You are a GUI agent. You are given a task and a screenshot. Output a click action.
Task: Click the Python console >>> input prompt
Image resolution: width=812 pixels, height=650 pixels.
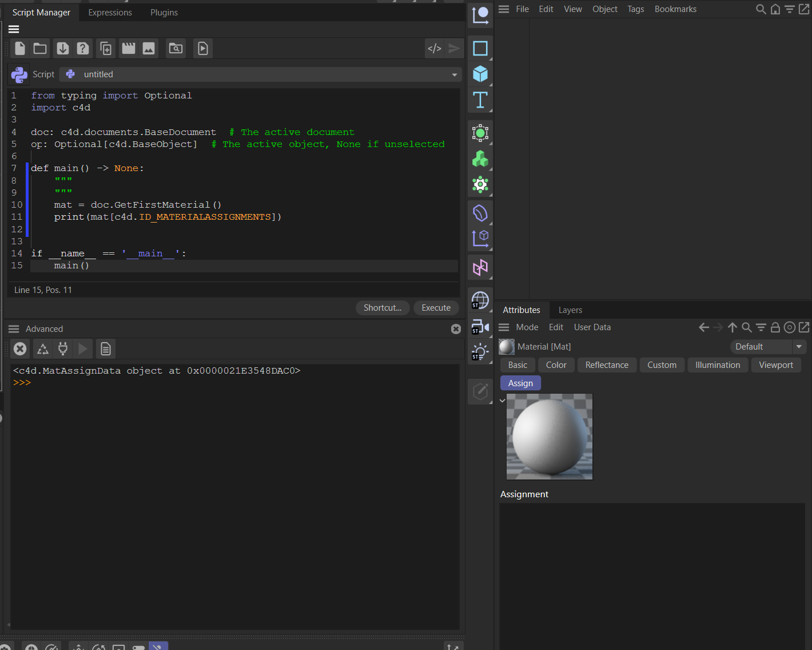[22, 383]
